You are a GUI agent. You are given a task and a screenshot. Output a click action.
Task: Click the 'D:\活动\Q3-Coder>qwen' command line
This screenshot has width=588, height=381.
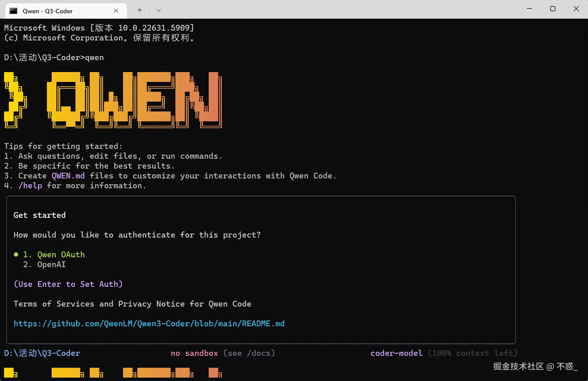[54, 57]
